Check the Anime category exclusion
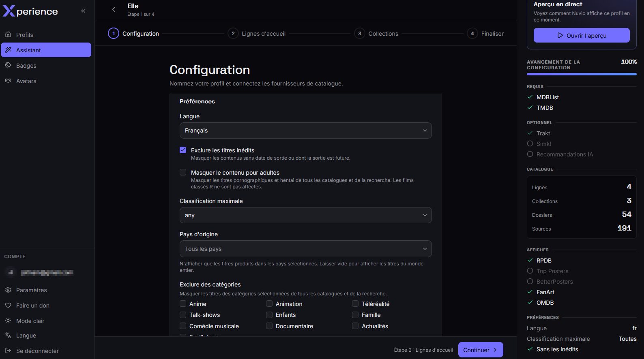The height and width of the screenshot is (359, 644). (x=183, y=303)
